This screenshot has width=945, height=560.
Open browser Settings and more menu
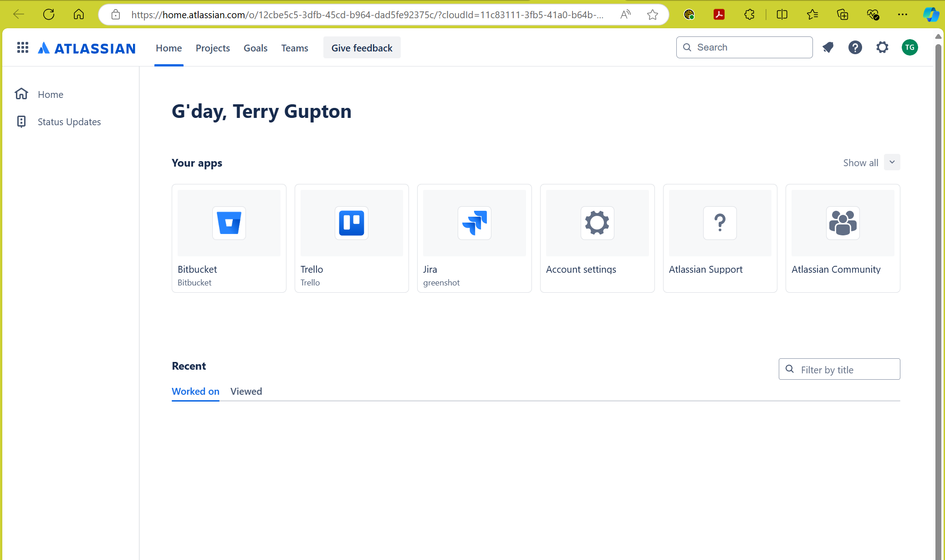click(x=903, y=15)
